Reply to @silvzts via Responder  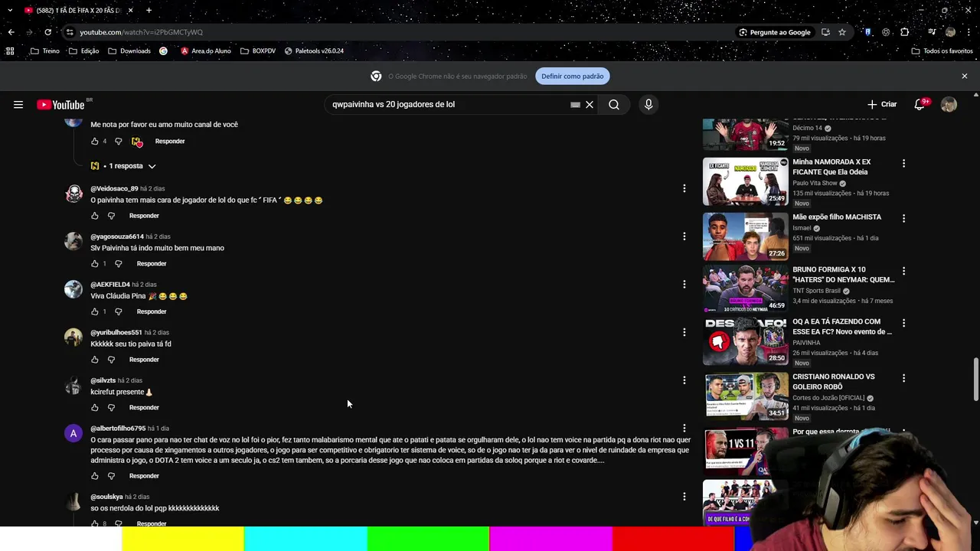144,408
